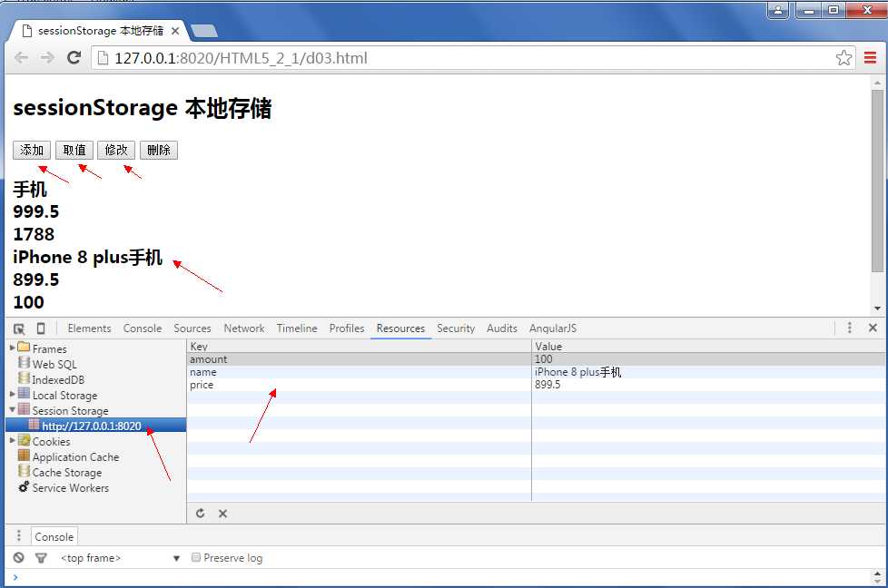Screen dimensions: 888x588
Task: Collapse the Session Storage tree node
Action: [13, 409]
